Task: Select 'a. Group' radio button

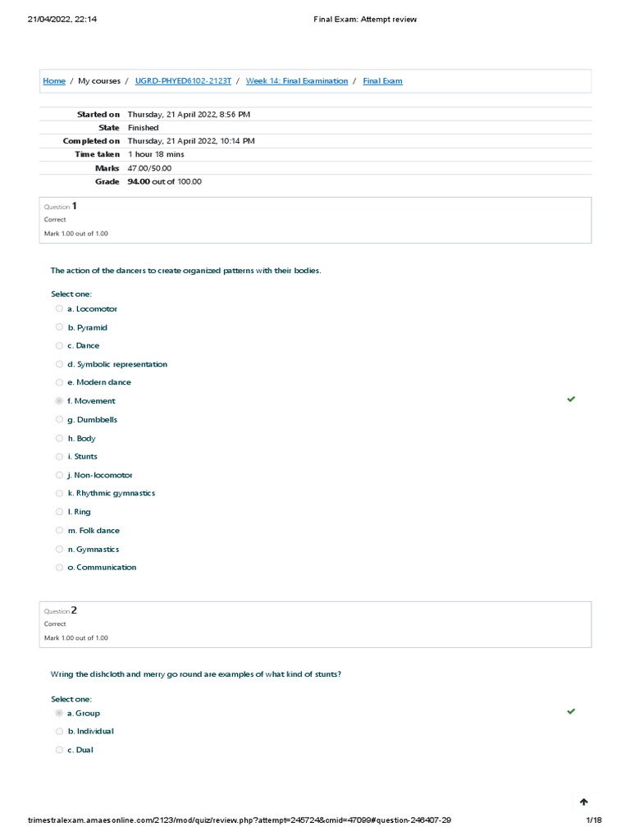Action: [59, 714]
